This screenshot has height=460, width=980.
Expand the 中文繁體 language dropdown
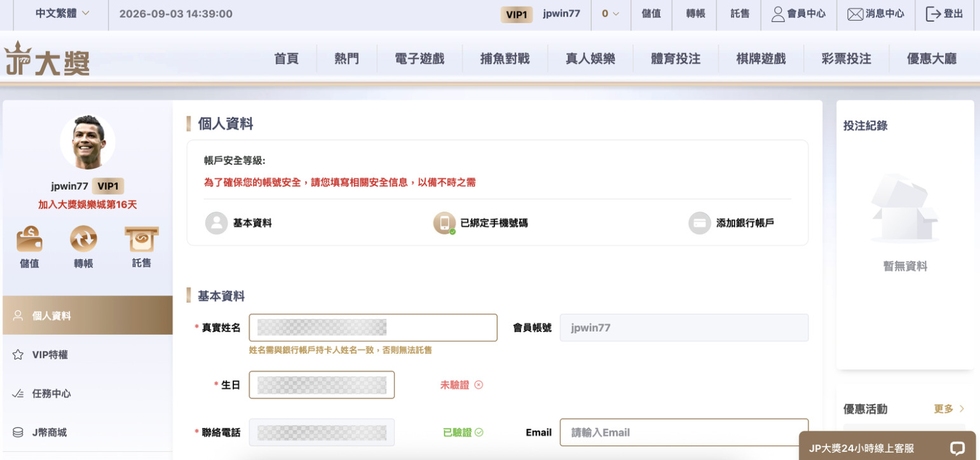62,13
